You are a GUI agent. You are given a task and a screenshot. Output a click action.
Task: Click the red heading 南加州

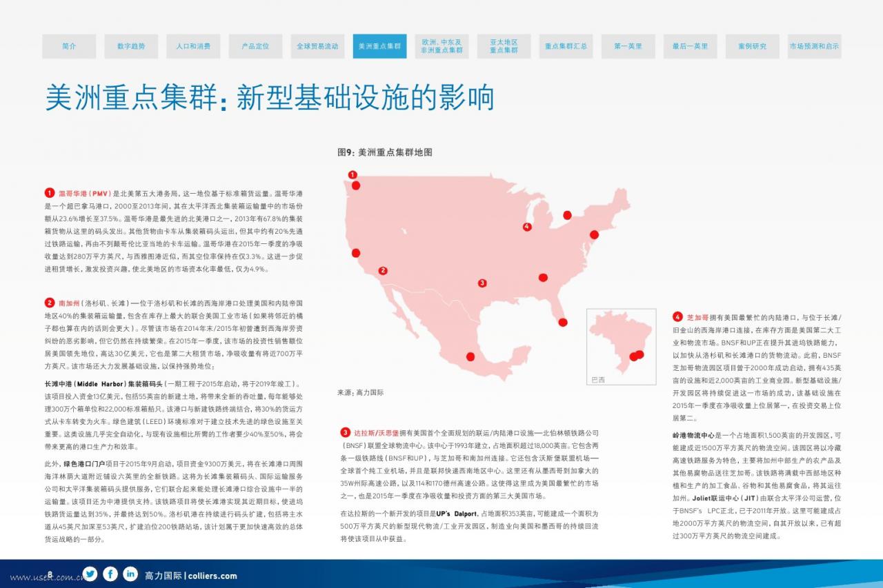pos(69,303)
